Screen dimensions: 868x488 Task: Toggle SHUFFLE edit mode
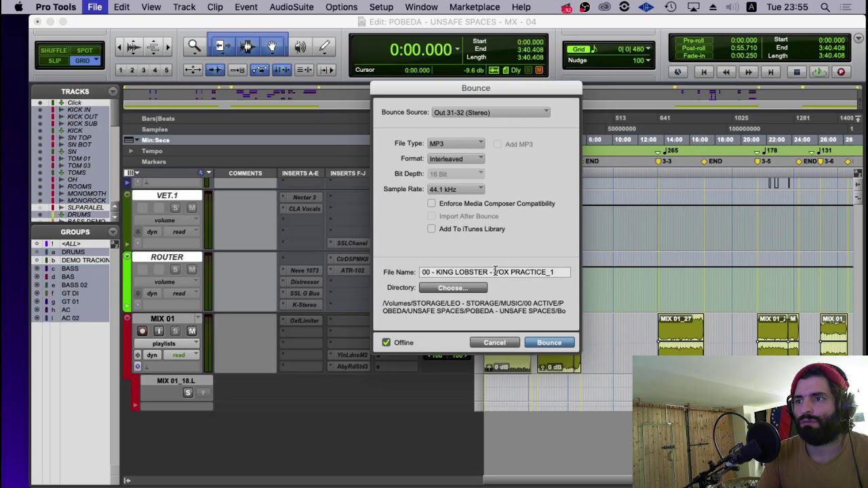(54, 50)
